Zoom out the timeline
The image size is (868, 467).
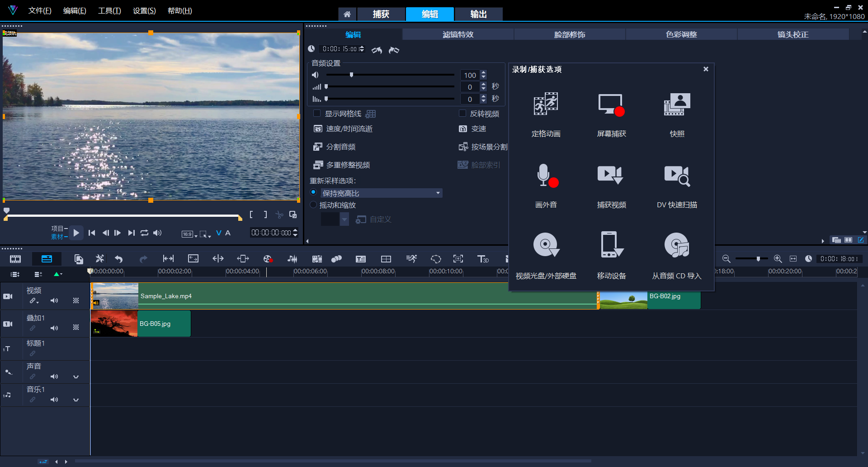point(726,258)
